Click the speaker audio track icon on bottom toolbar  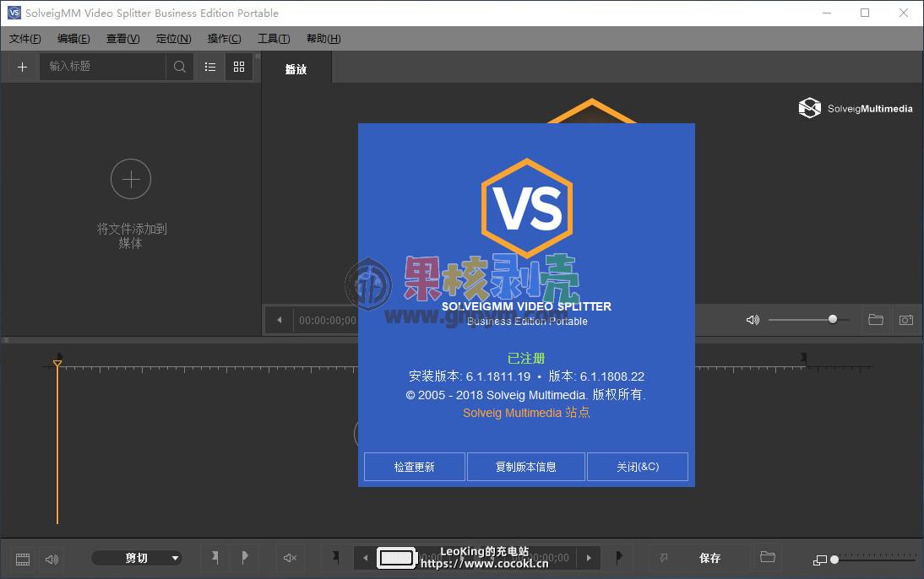[52, 559]
